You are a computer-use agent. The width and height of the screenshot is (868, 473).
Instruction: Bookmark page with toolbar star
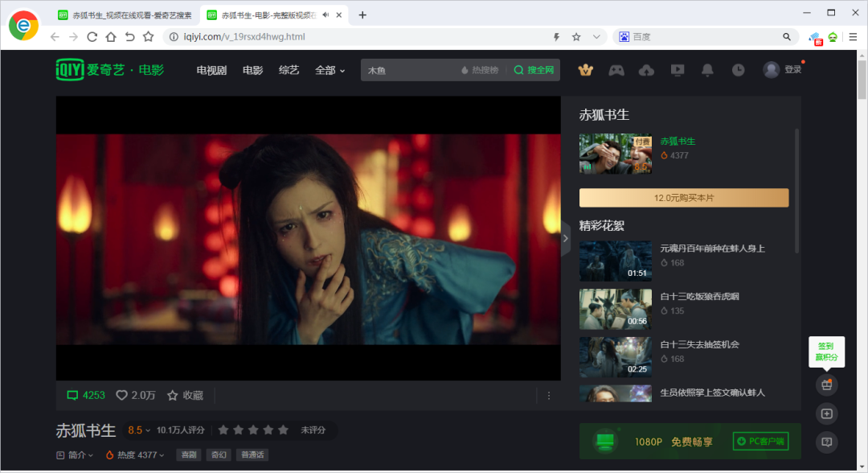coord(149,36)
